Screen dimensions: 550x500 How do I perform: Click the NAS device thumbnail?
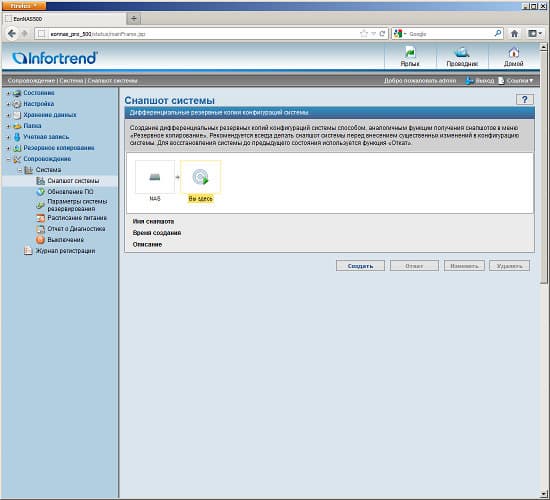pos(155,177)
